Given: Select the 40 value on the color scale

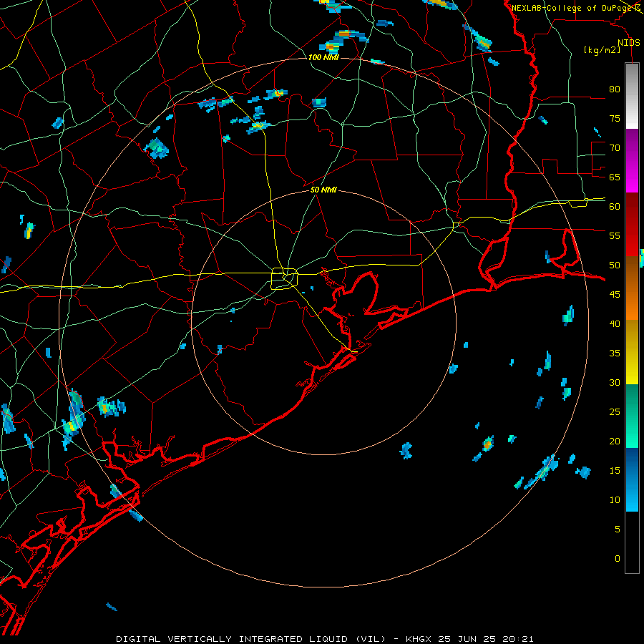Looking at the screenshot, I should click(615, 323).
